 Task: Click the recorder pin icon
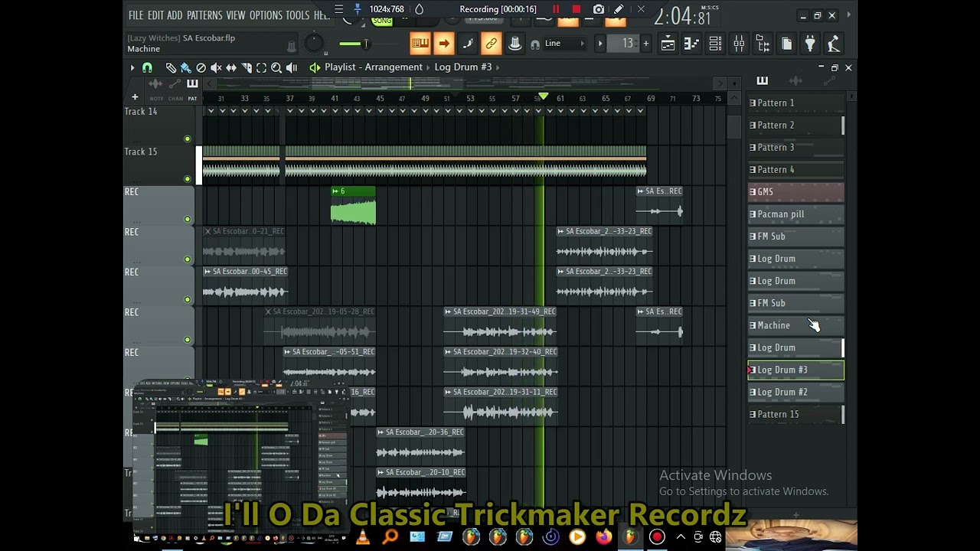point(357,9)
